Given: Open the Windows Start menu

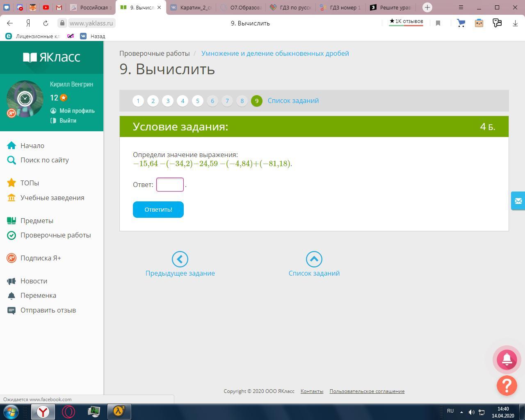Looking at the screenshot, I should tap(11, 411).
